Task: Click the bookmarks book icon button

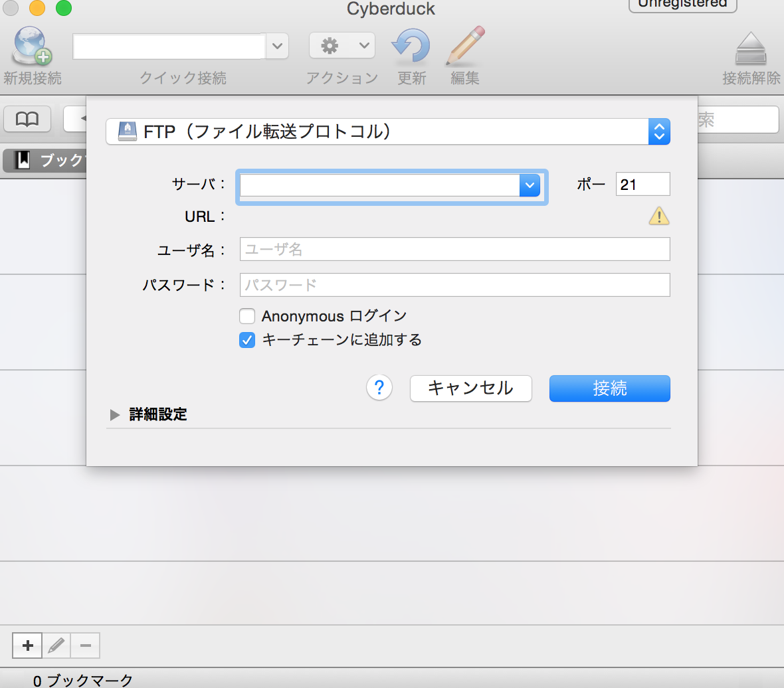Action: tap(27, 119)
